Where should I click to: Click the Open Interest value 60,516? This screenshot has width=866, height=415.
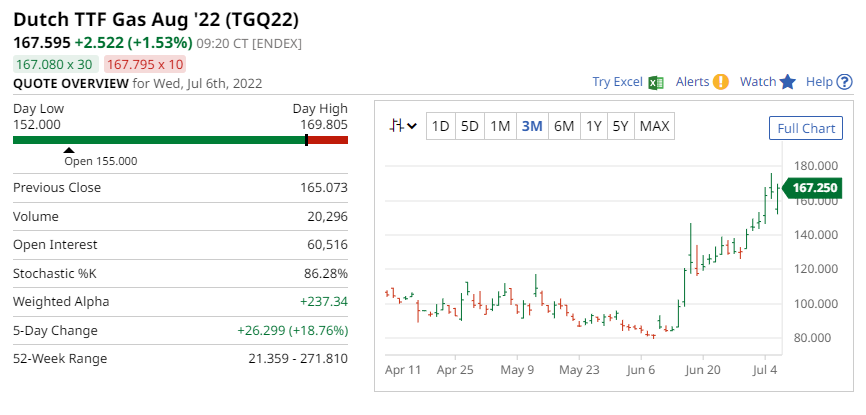click(328, 244)
